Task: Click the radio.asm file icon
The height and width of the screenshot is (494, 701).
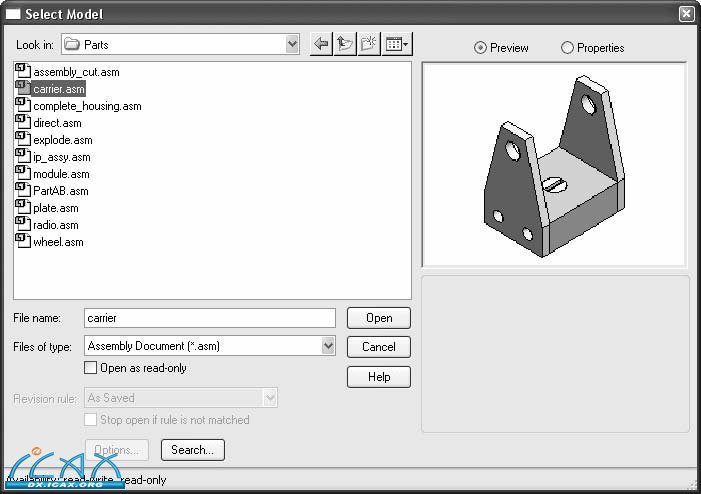Action: click(23, 224)
